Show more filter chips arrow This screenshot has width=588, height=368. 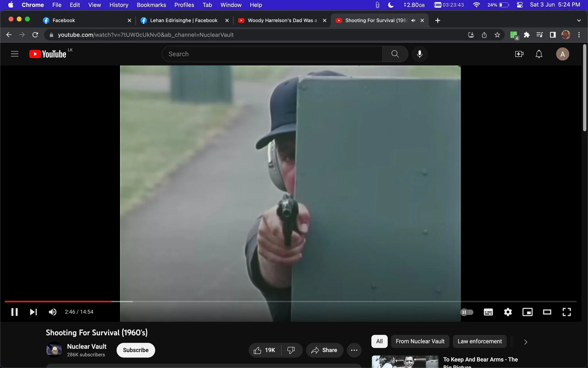click(x=525, y=342)
